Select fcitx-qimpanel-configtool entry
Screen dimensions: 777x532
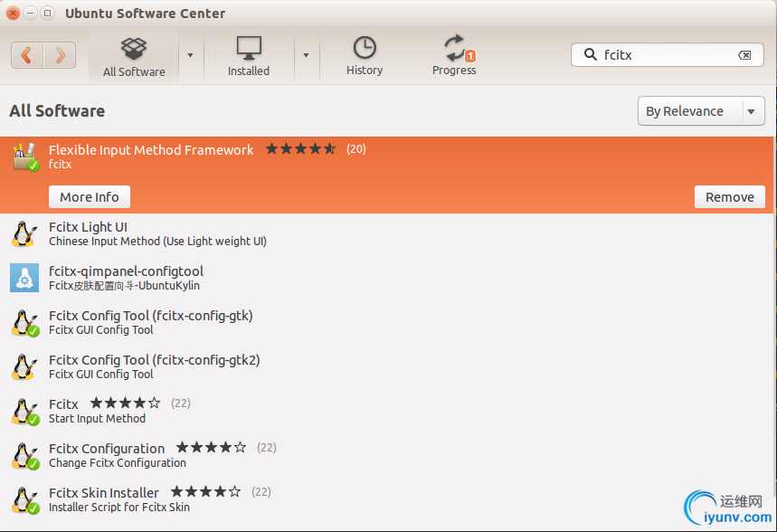click(386, 278)
